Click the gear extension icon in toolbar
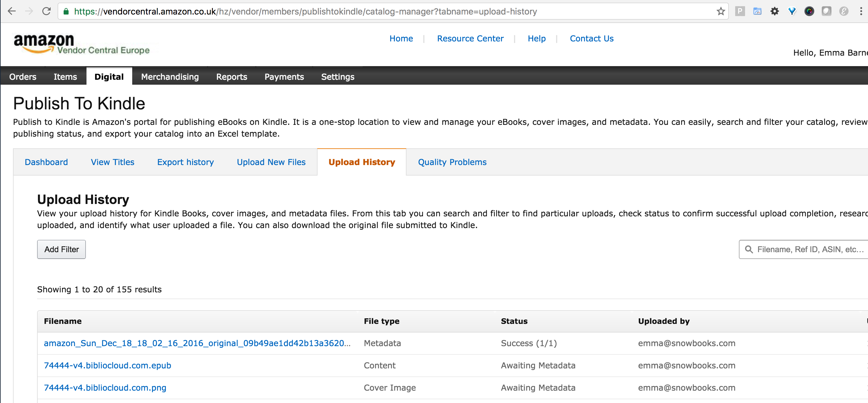868x403 pixels. (774, 11)
